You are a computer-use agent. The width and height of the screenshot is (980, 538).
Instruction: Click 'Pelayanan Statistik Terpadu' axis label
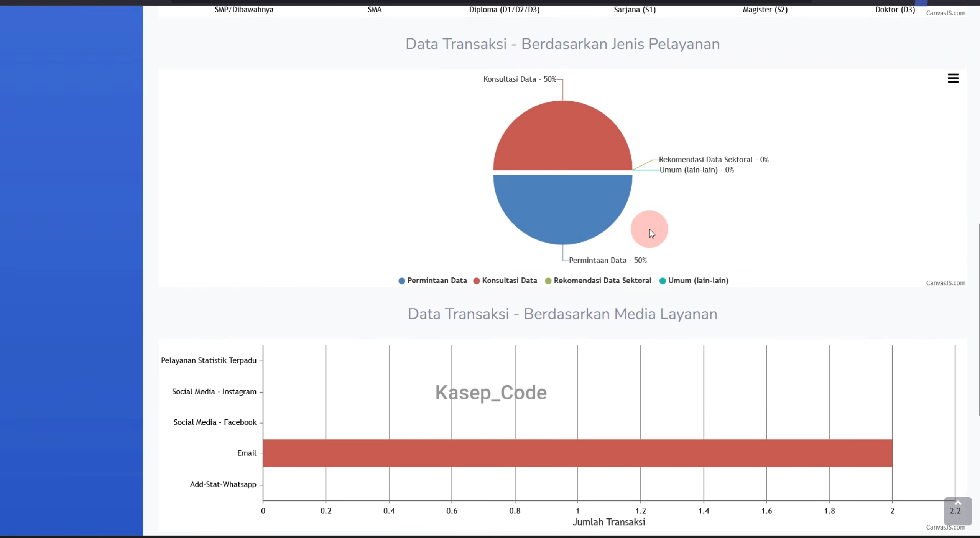coord(209,360)
